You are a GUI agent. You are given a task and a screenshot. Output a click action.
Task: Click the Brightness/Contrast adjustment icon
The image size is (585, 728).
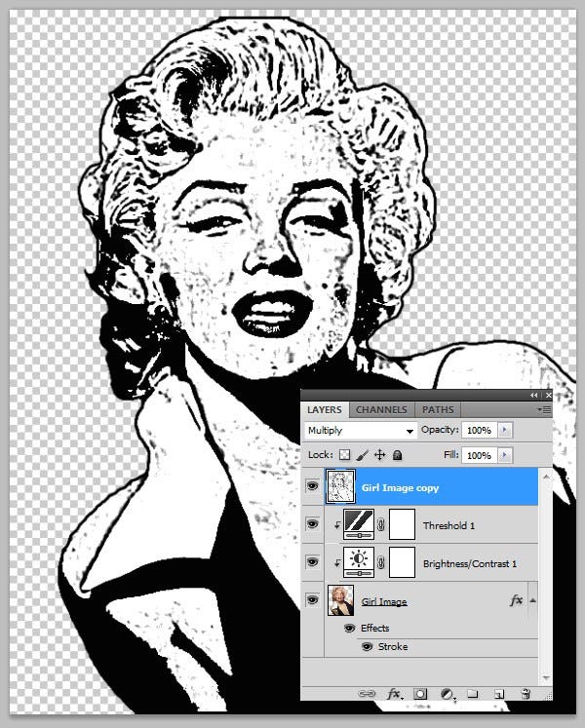tap(359, 562)
